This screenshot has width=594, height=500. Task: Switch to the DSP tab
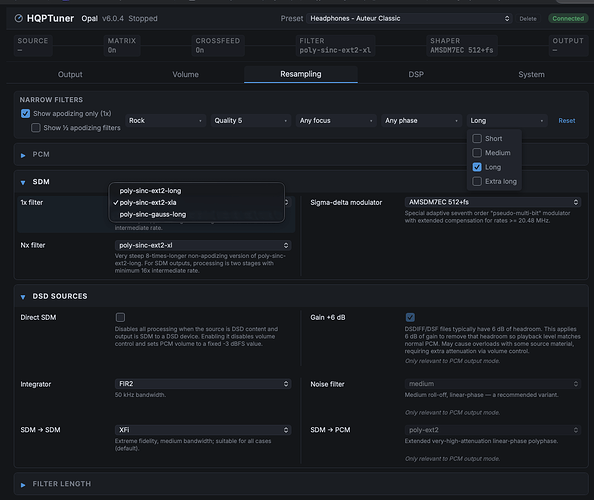(416, 75)
